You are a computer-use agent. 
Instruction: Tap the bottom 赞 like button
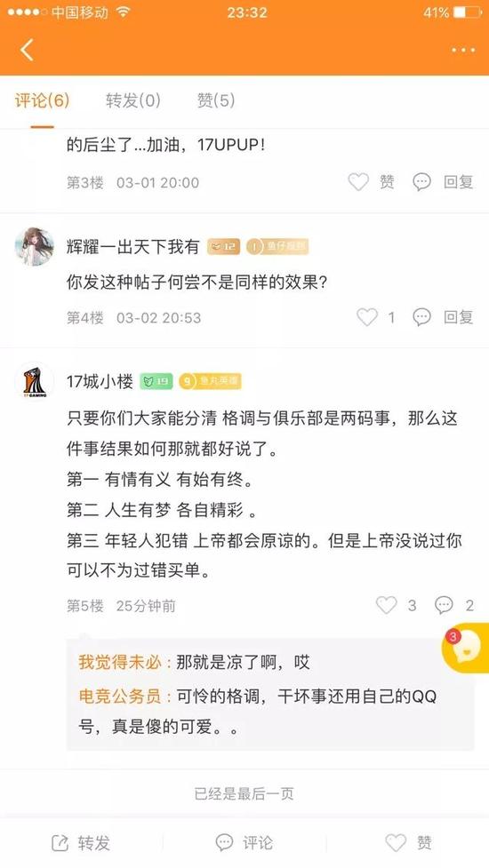tap(409, 843)
